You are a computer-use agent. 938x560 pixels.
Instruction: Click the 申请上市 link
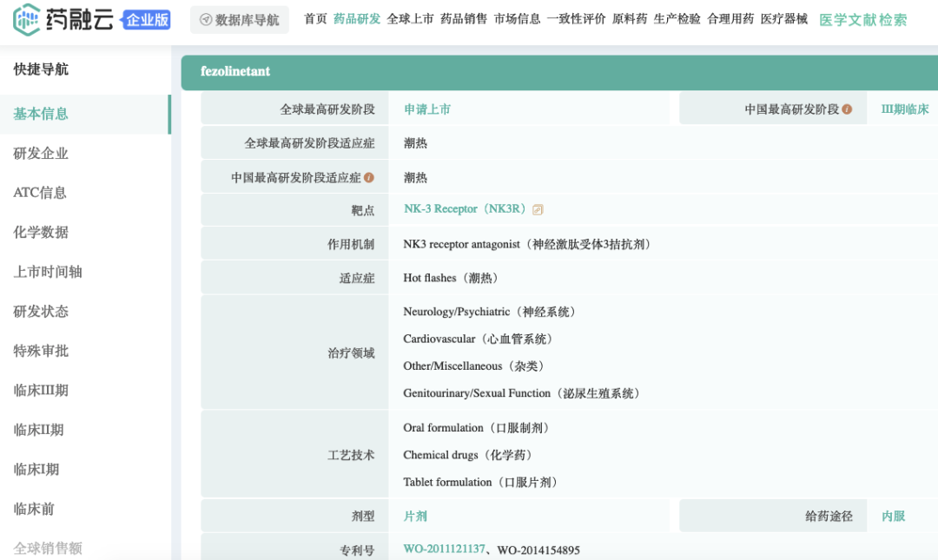tap(427, 109)
